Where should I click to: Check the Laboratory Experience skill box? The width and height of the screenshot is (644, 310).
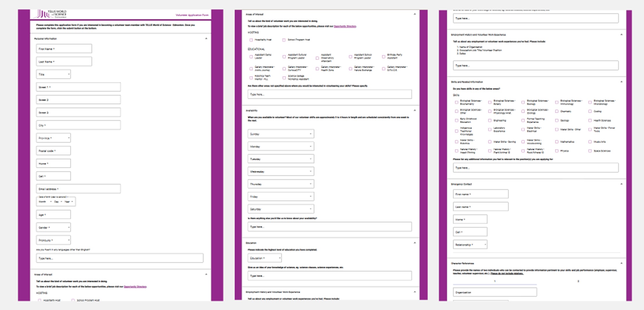coord(490,129)
